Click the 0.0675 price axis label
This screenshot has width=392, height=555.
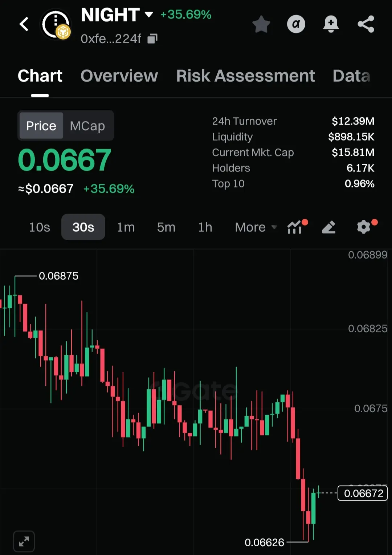371,409
